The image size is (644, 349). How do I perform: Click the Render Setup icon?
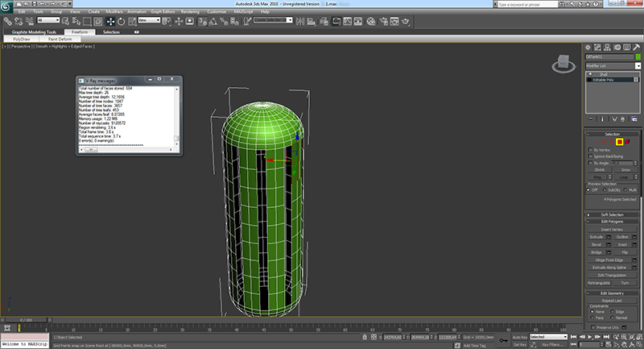coord(384,22)
